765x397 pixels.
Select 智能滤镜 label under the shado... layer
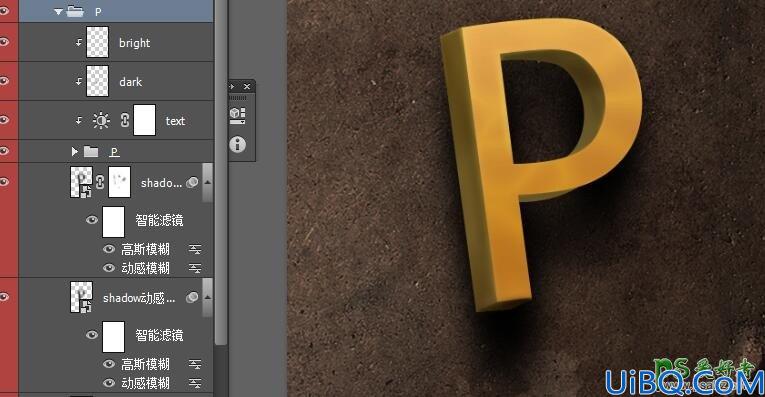pos(160,220)
